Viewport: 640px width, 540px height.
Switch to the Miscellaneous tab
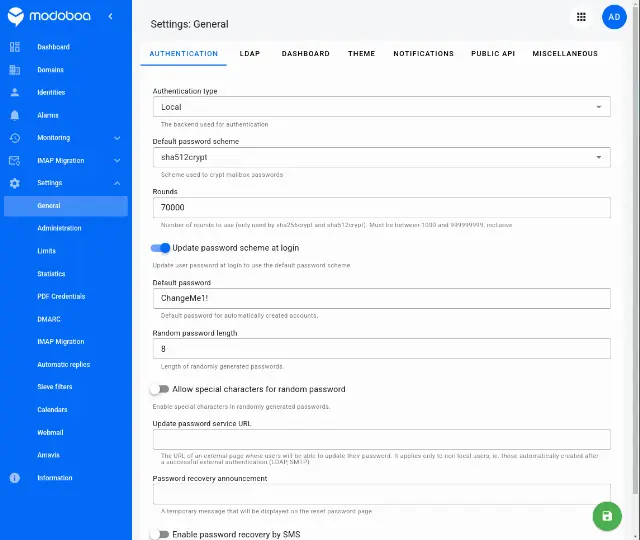(565, 53)
